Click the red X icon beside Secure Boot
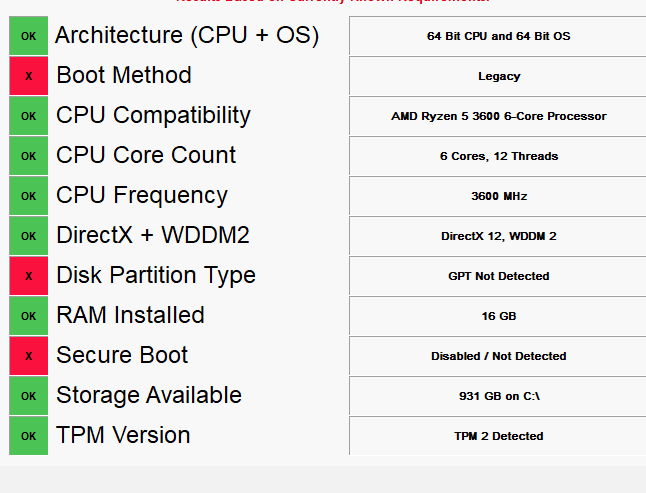Screen dimensions: 646x493 tap(28, 355)
